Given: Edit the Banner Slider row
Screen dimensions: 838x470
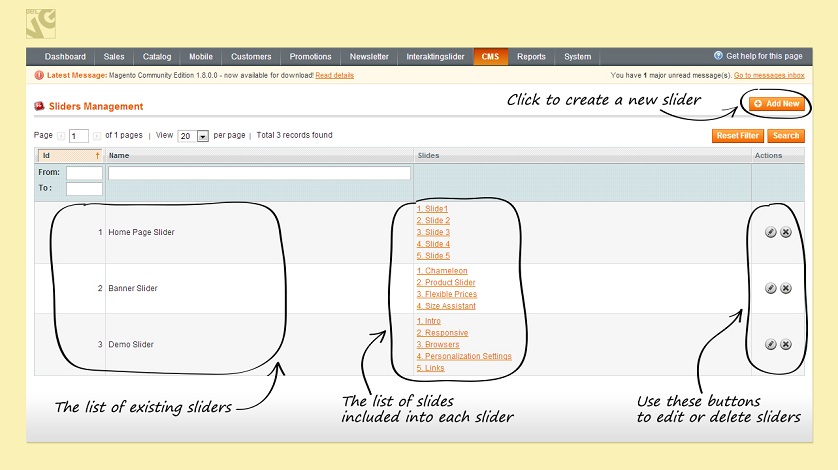Looking at the screenshot, I should pos(770,288).
